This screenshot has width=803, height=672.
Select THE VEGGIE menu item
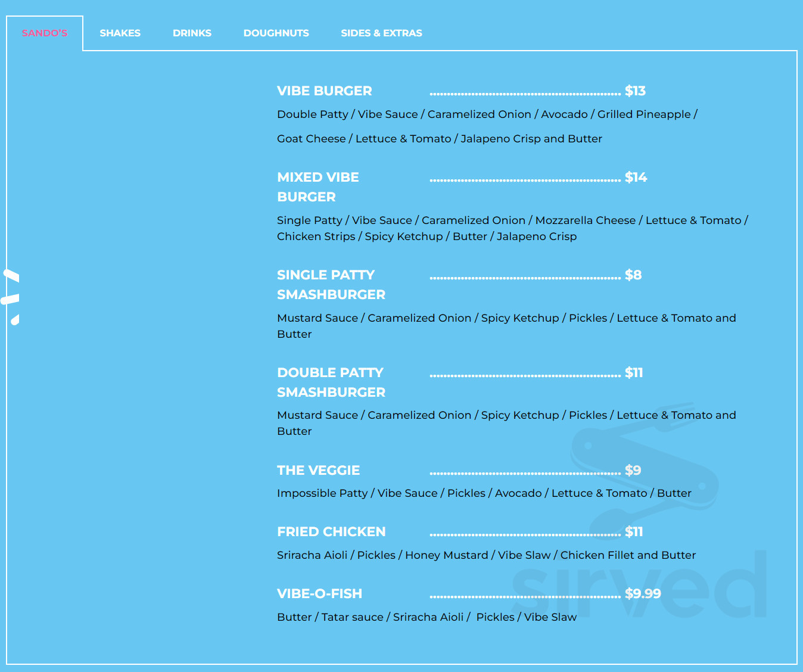(x=318, y=470)
